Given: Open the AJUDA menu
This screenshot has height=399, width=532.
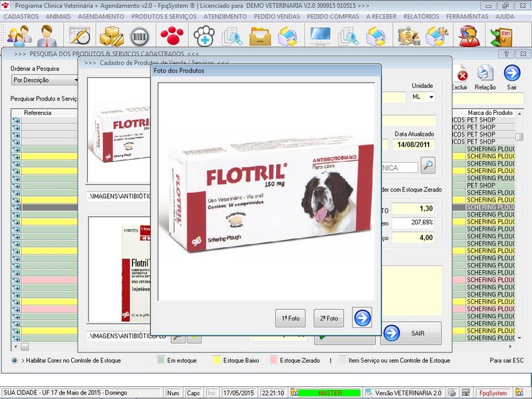Looking at the screenshot, I should (x=505, y=16).
